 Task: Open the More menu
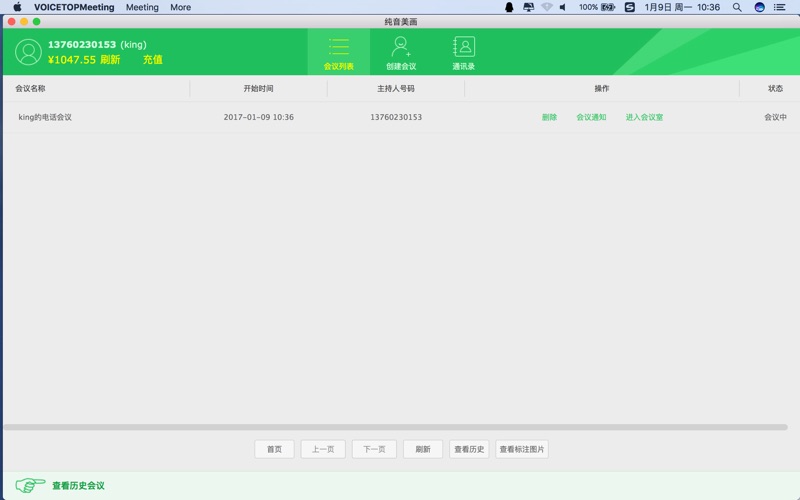(180, 7)
